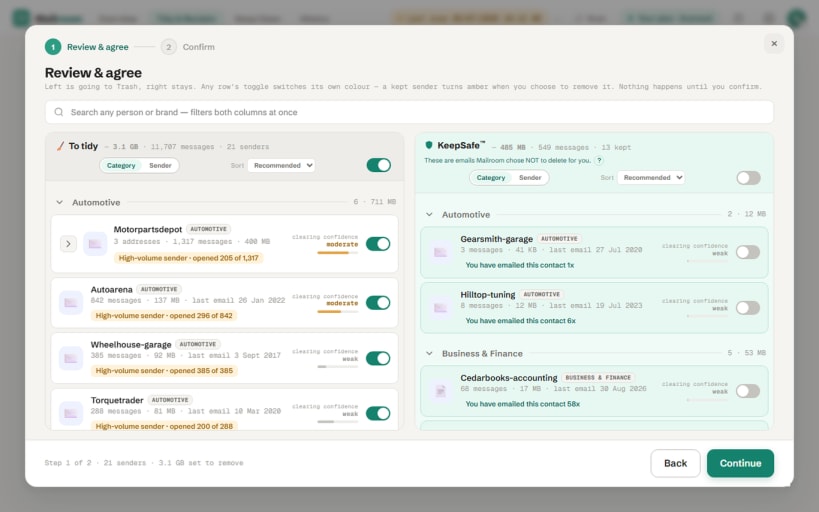Screen dimensions: 819x512
Task: Enable the Hilltop-tuning removal toggle
Action: pyautogui.click(x=748, y=308)
